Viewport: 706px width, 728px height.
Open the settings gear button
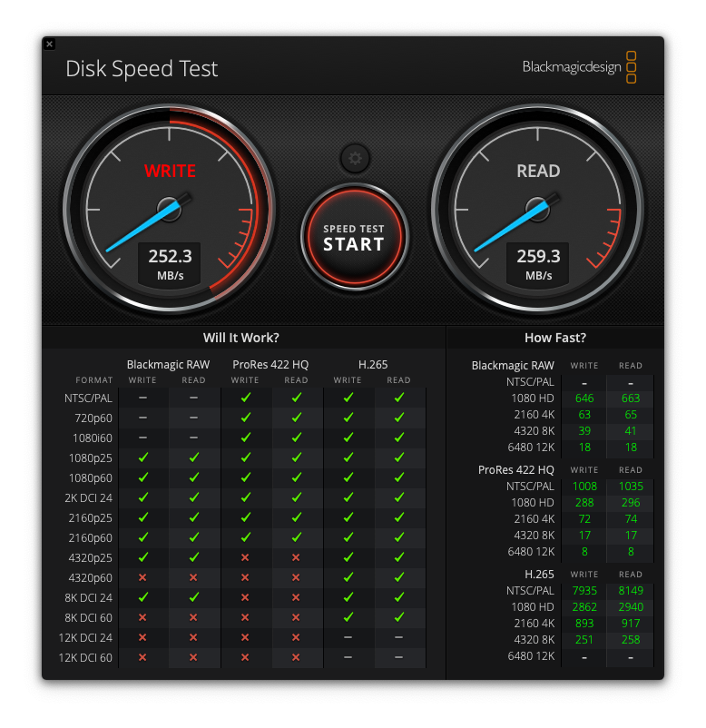[x=355, y=158]
